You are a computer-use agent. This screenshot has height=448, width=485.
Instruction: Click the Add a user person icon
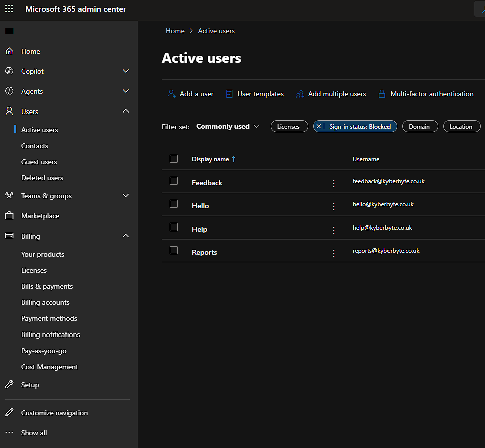click(x=172, y=94)
